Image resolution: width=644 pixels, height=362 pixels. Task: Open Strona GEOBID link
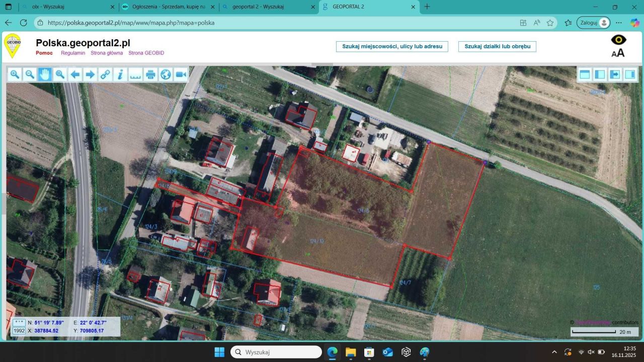[x=146, y=53]
